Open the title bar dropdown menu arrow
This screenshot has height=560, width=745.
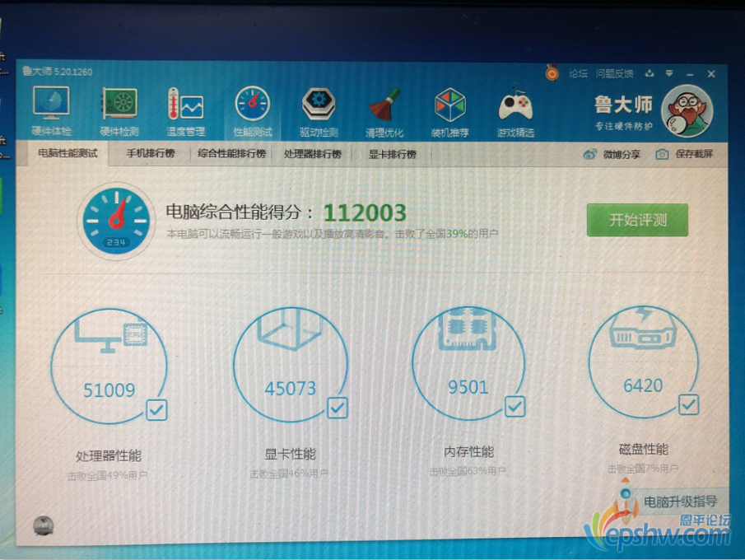coord(669,73)
